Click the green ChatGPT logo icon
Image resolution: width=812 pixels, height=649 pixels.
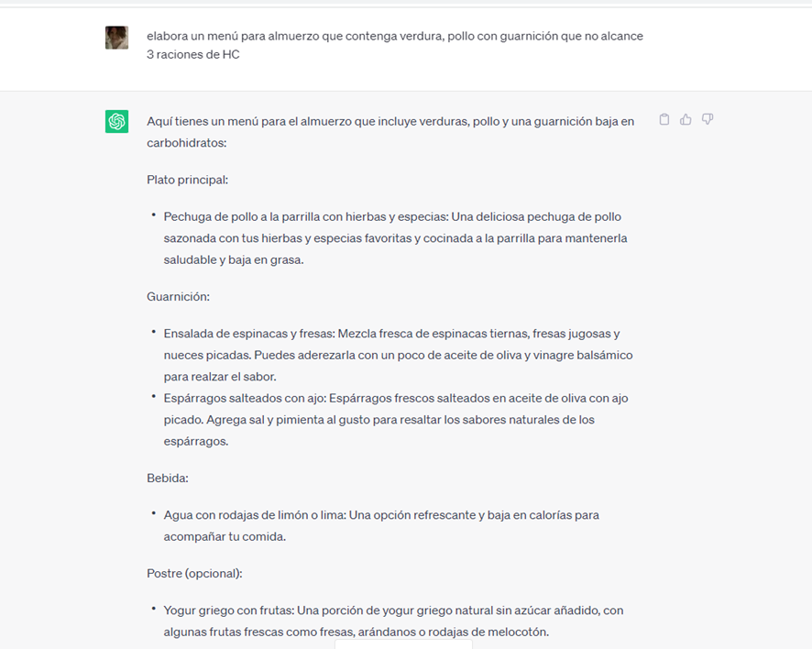click(x=116, y=121)
